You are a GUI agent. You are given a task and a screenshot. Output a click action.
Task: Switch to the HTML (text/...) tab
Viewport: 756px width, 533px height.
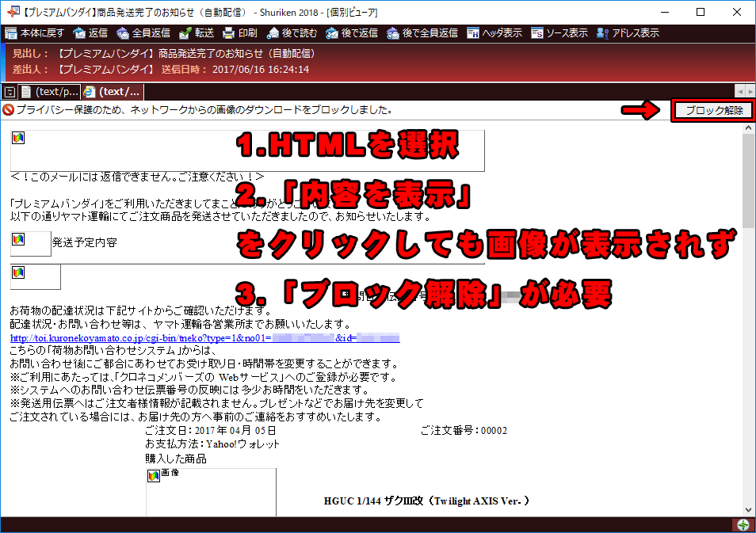114,91
